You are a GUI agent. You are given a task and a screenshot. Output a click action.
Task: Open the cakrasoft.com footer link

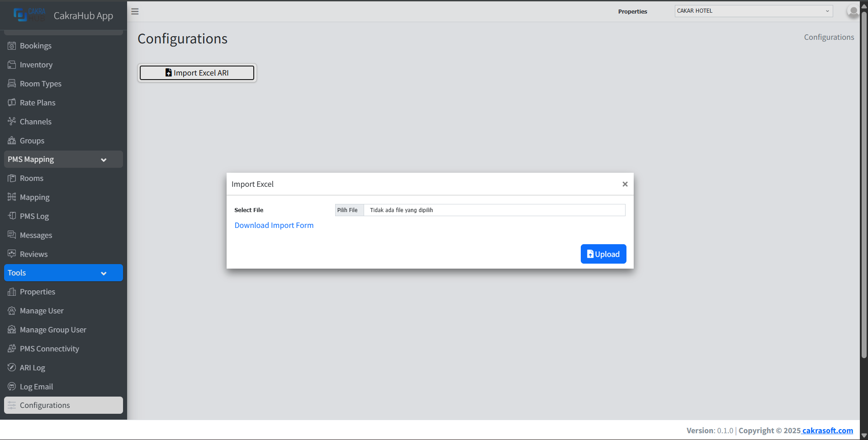(827, 431)
